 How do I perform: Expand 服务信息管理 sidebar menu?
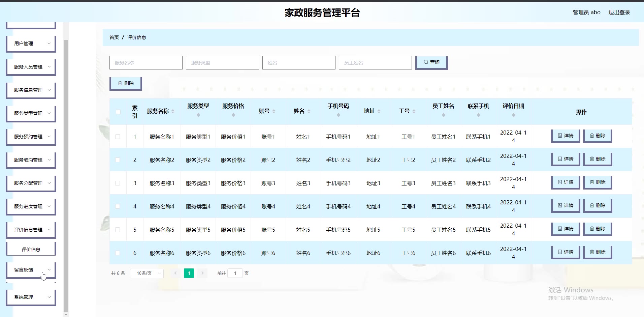(31, 90)
